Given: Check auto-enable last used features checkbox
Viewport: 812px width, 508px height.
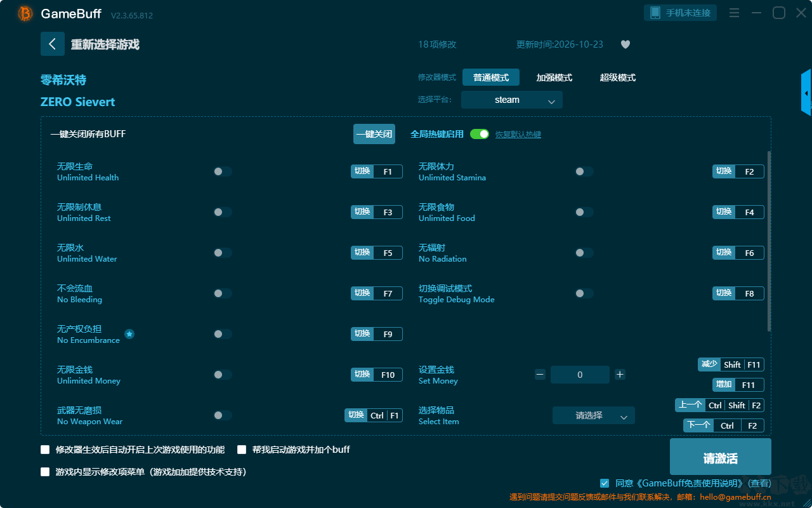Looking at the screenshot, I should (45, 450).
